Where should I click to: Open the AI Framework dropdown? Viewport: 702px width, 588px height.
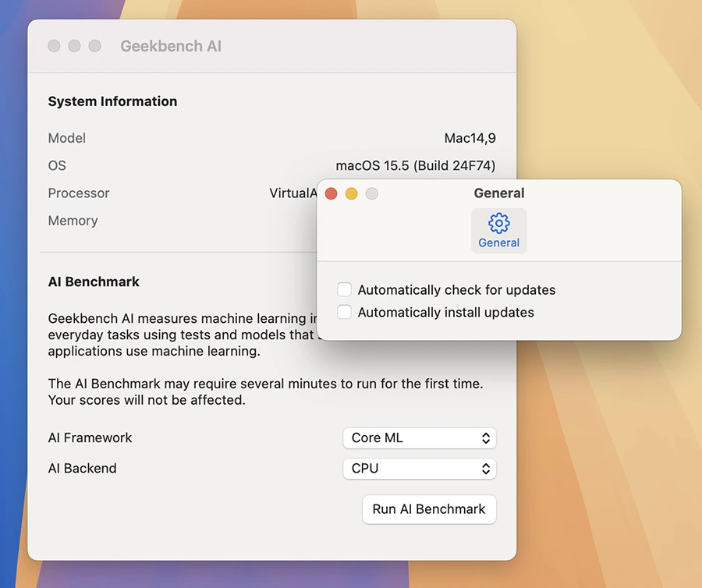pyautogui.click(x=419, y=438)
